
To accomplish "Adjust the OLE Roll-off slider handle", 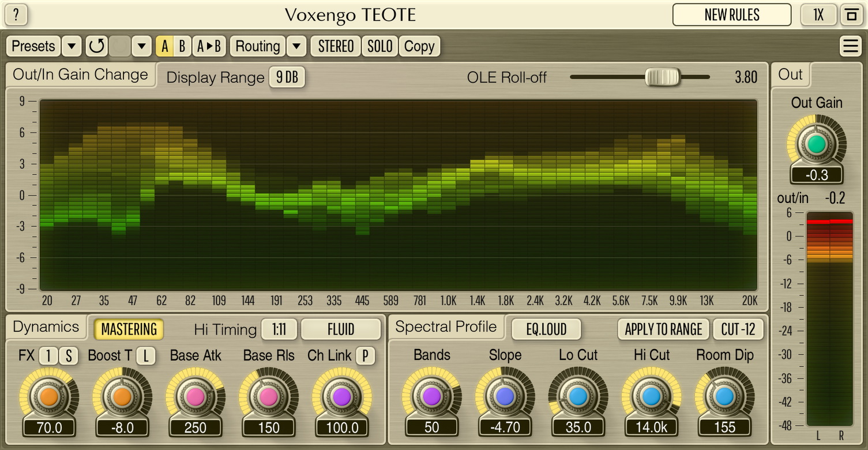I will click(x=662, y=77).
